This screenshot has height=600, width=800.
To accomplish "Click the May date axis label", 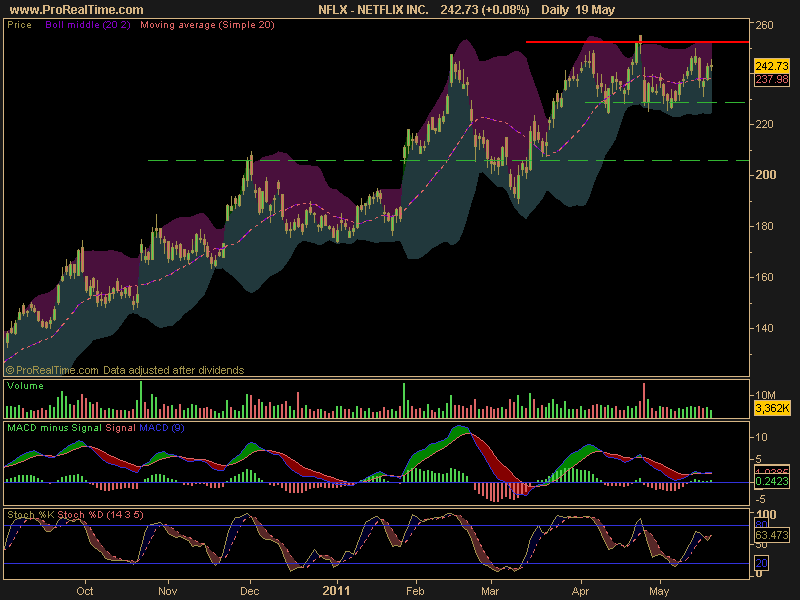I will [x=659, y=591].
